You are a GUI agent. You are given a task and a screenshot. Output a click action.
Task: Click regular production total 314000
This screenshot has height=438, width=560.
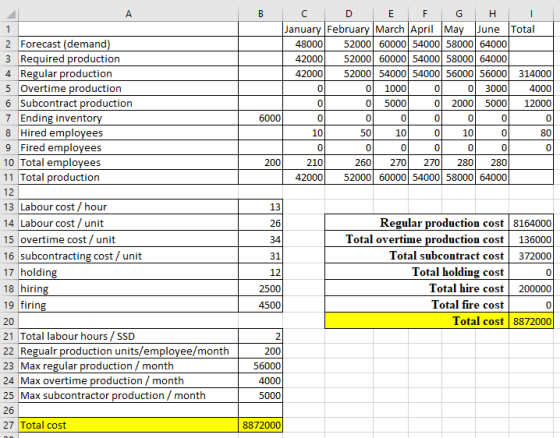(x=531, y=74)
